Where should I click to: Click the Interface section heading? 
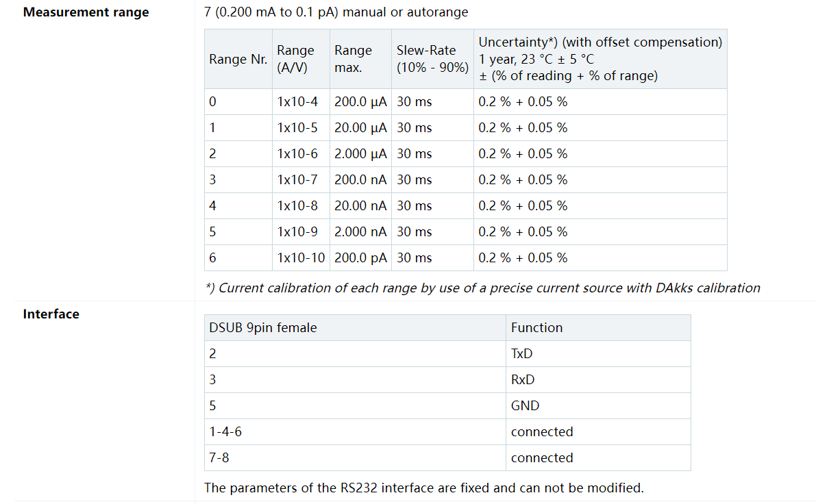(51, 314)
